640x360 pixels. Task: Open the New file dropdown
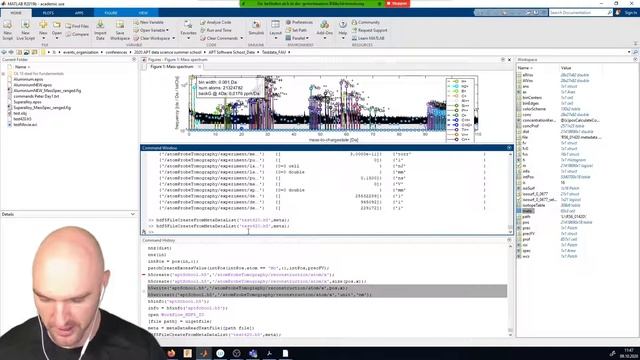coord(43,31)
